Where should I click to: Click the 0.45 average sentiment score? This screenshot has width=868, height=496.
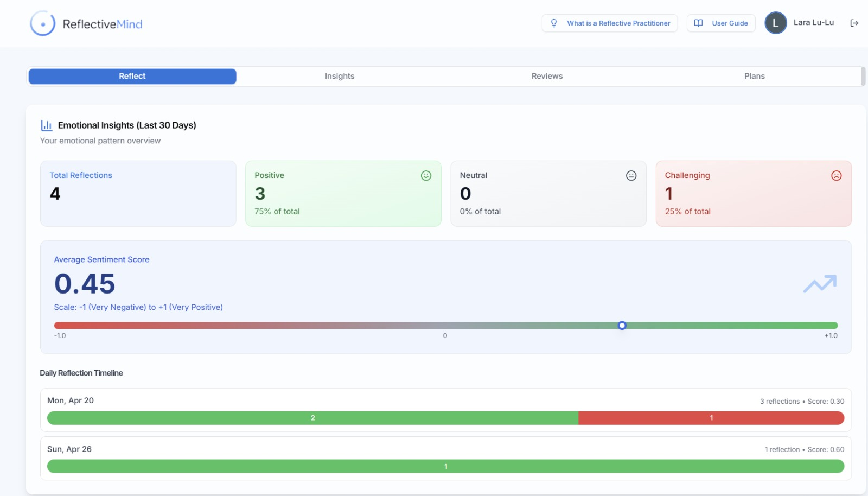pos(85,284)
